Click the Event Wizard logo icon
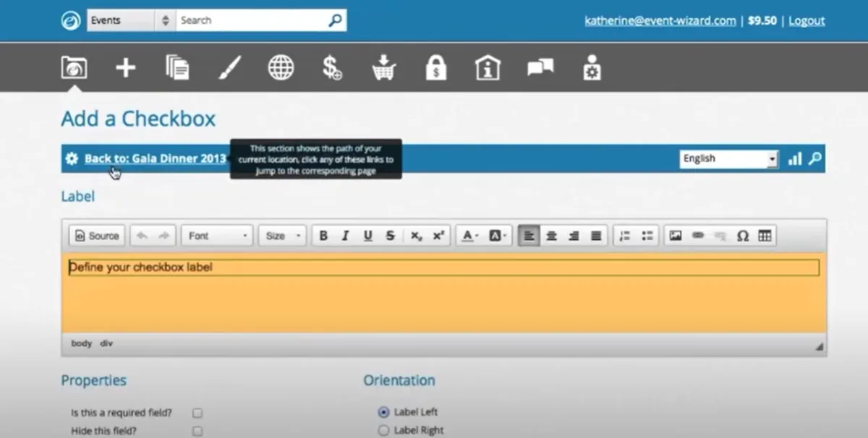 tap(70, 20)
